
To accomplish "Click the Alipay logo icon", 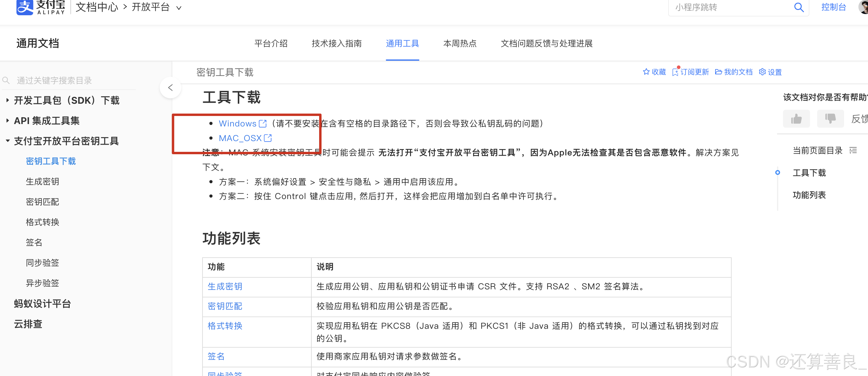I will coord(25,7).
